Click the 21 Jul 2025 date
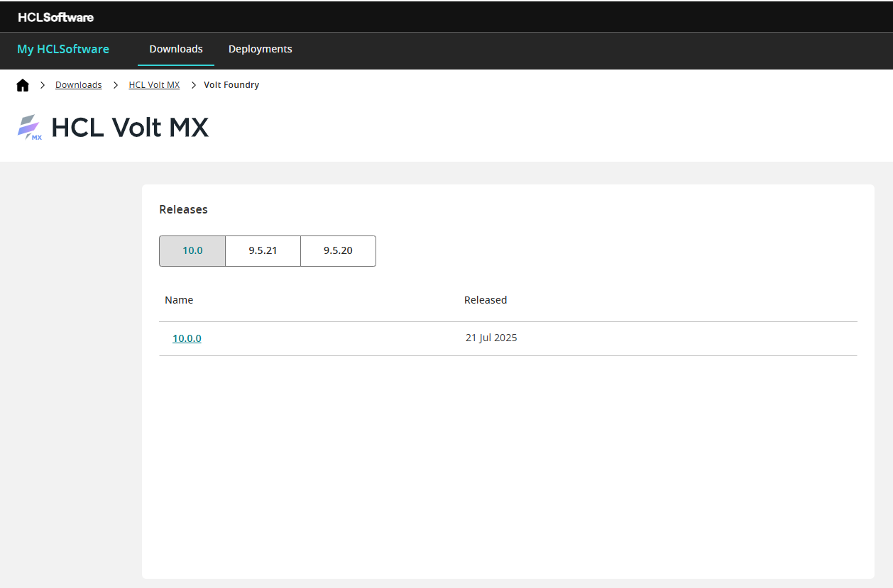Screen dimensions: 893x588 coord(491,338)
